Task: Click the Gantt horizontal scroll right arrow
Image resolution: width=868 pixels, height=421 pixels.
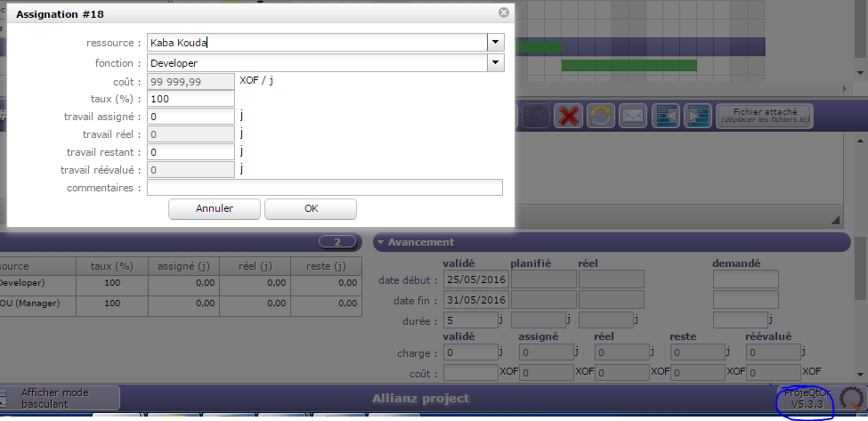Action: (845, 88)
